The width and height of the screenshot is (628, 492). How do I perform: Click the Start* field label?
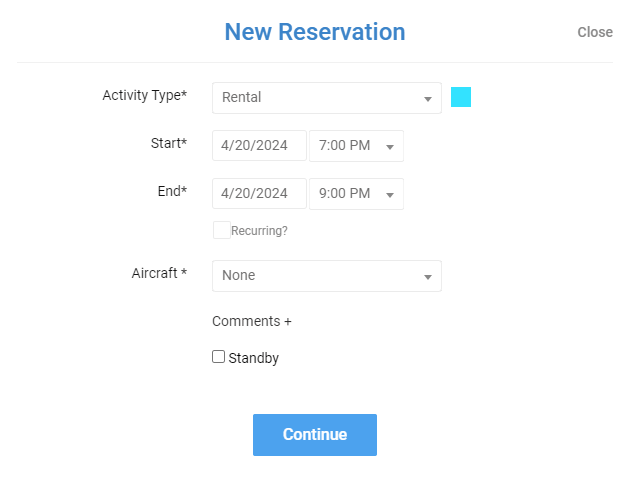pyautogui.click(x=167, y=144)
